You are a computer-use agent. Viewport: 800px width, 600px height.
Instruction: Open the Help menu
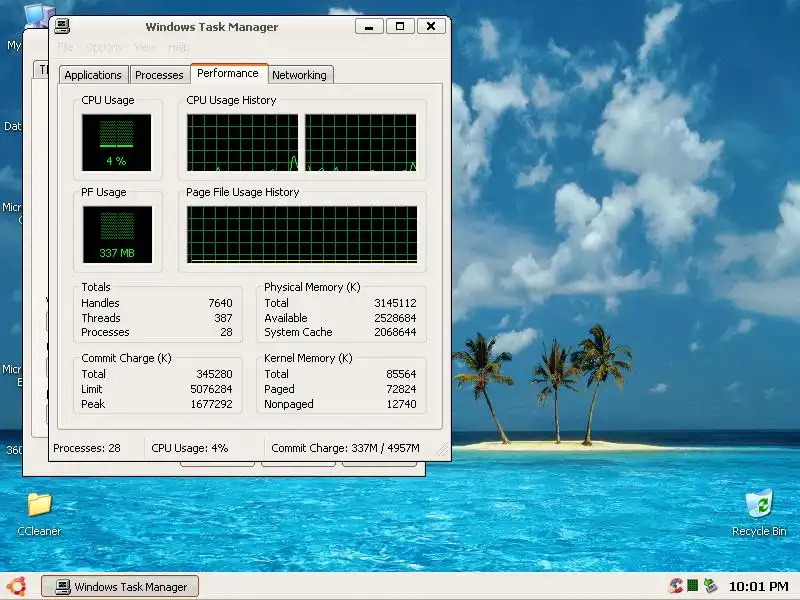click(x=179, y=47)
